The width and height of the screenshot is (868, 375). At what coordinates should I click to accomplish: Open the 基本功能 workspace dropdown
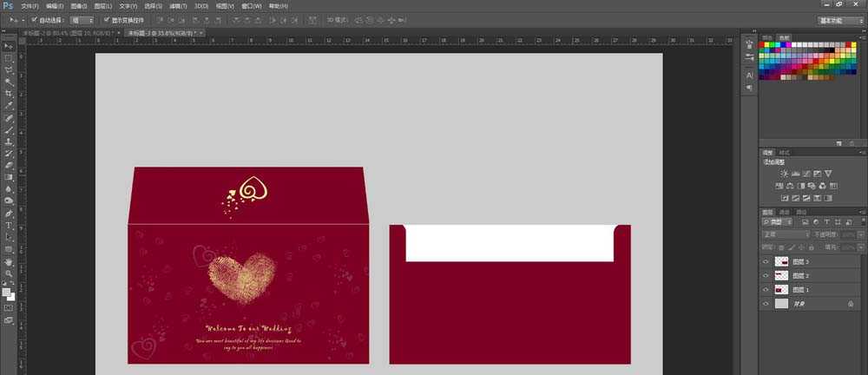click(840, 19)
